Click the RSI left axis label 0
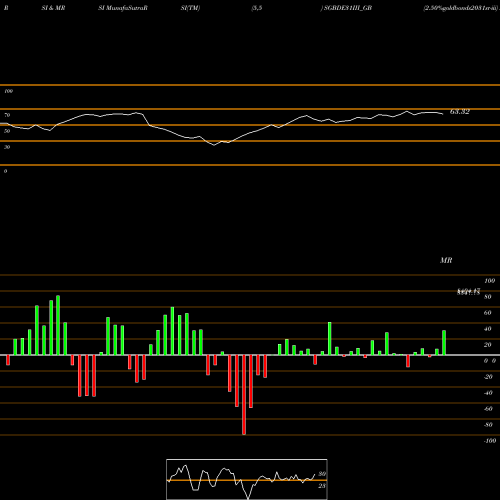This screenshot has height=500, width=500. pos(5,171)
